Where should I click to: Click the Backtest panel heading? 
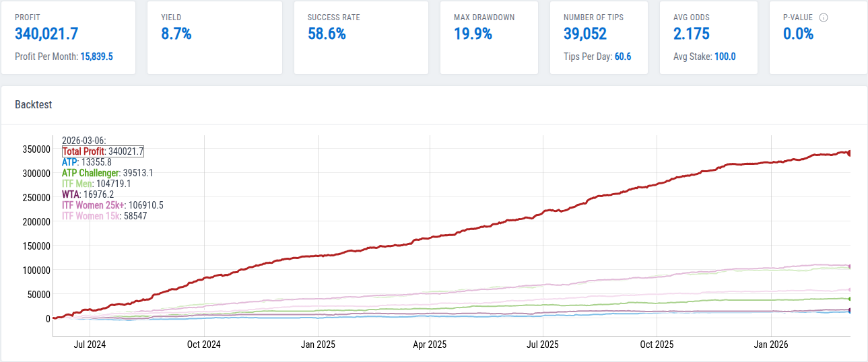(x=34, y=105)
